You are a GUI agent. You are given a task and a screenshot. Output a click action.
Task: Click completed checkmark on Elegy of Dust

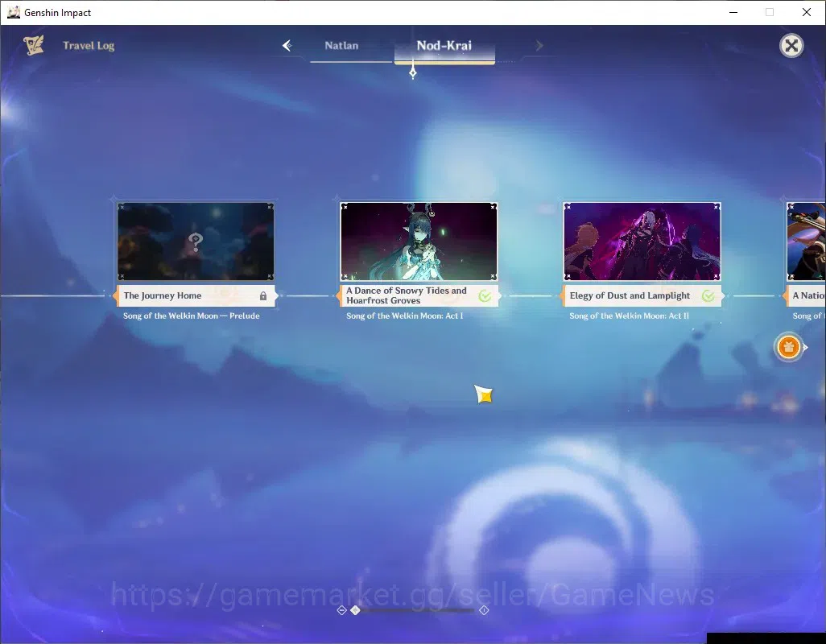(x=708, y=296)
